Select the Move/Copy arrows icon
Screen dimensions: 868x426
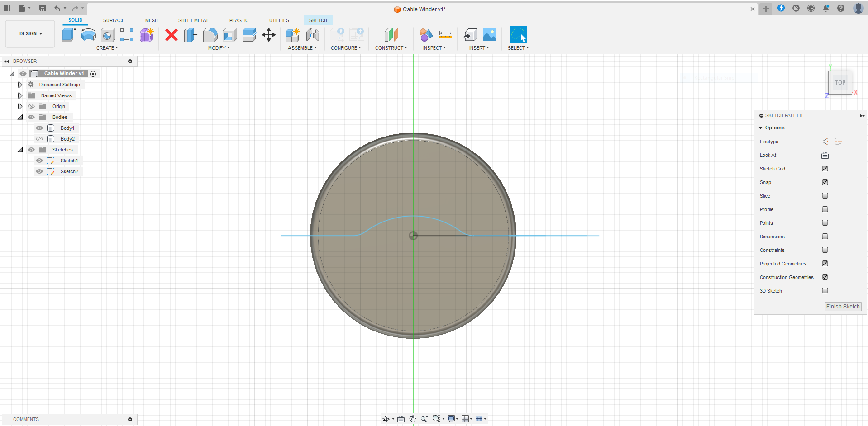click(269, 35)
